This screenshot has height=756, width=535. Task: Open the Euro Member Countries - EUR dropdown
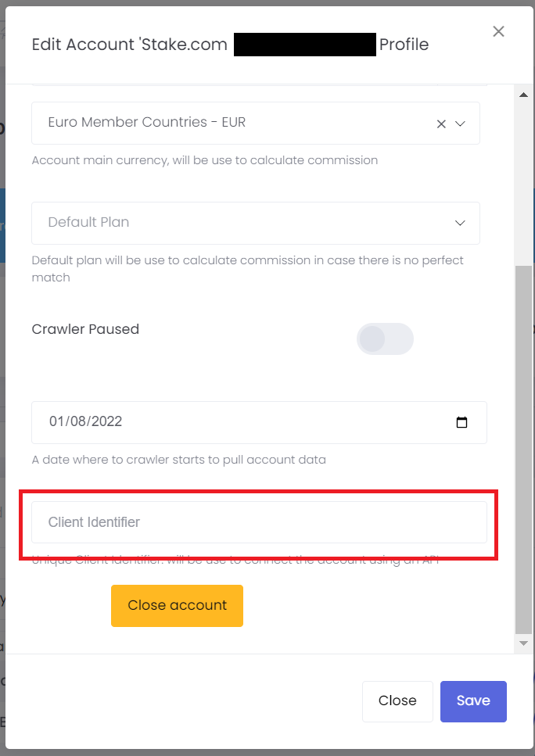point(256,123)
